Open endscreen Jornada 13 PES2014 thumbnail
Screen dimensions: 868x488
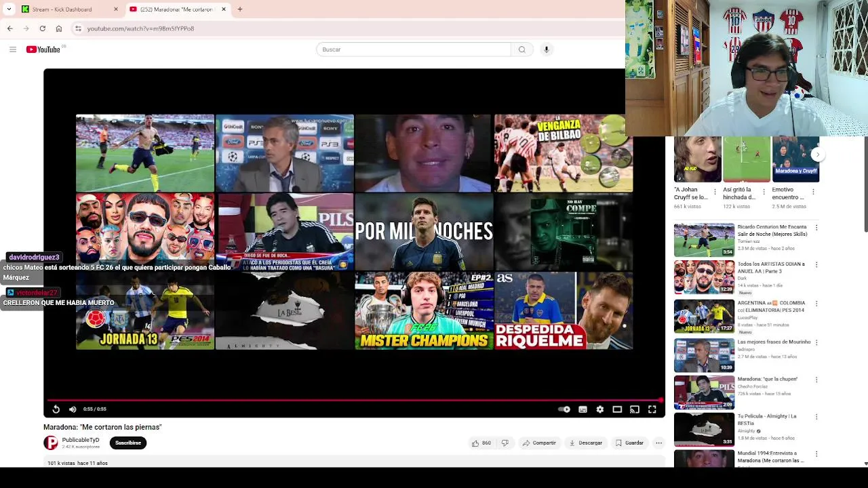pyautogui.click(x=145, y=310)
